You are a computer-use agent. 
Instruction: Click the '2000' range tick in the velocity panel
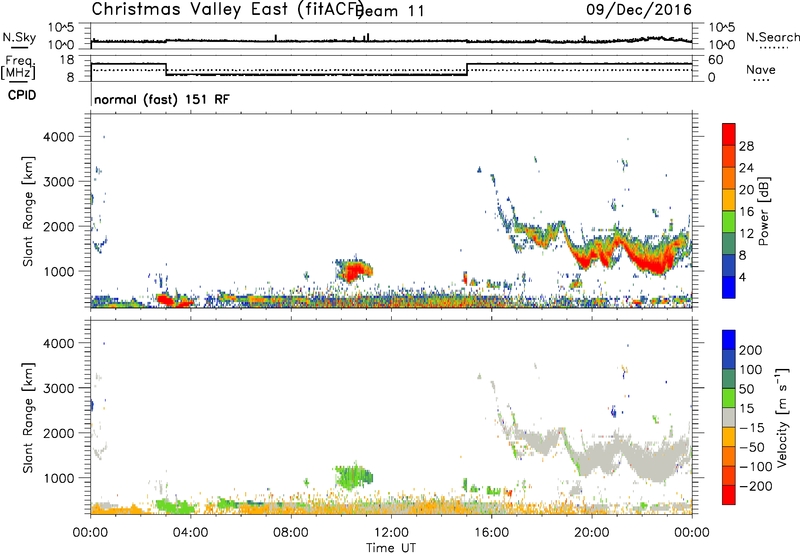pos(58,433)
